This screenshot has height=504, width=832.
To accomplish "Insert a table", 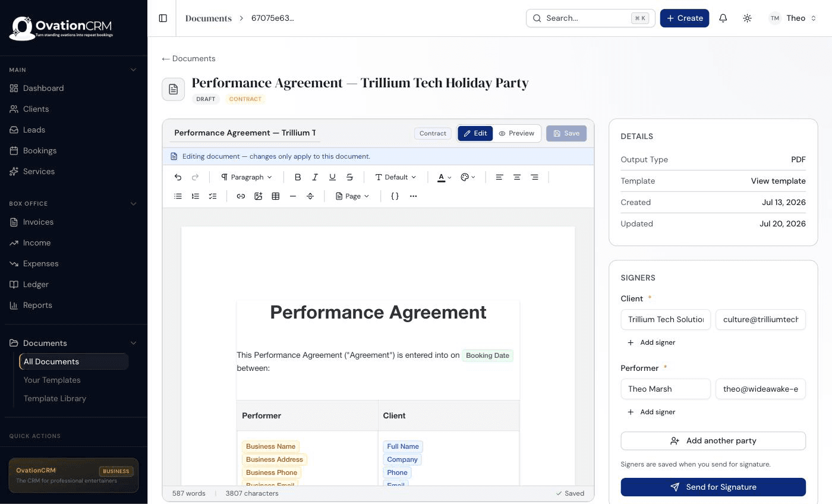I will click(x=276, y=196).
